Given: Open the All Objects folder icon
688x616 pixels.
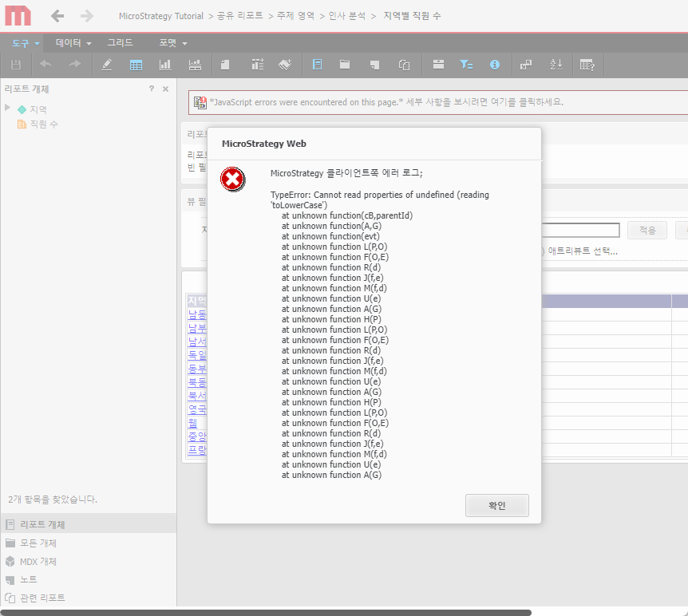Looking at the screenshot, I should pos(345,65).
